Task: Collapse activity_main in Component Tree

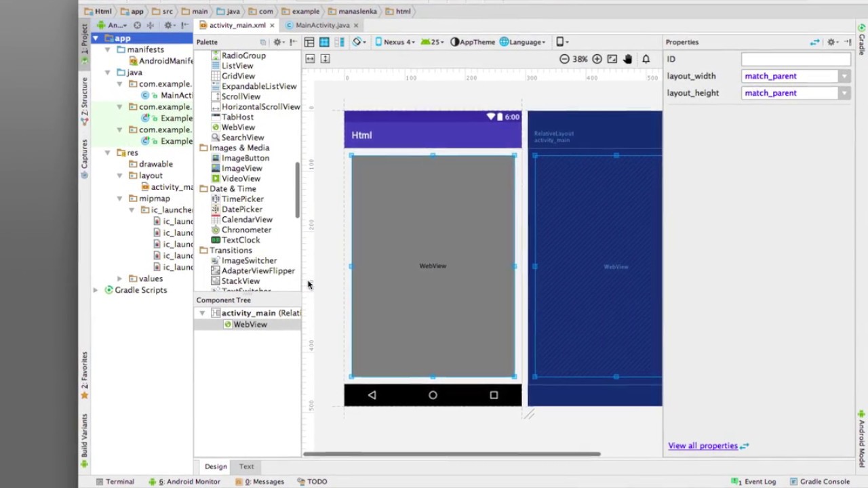Action: (x=202, y=313)
